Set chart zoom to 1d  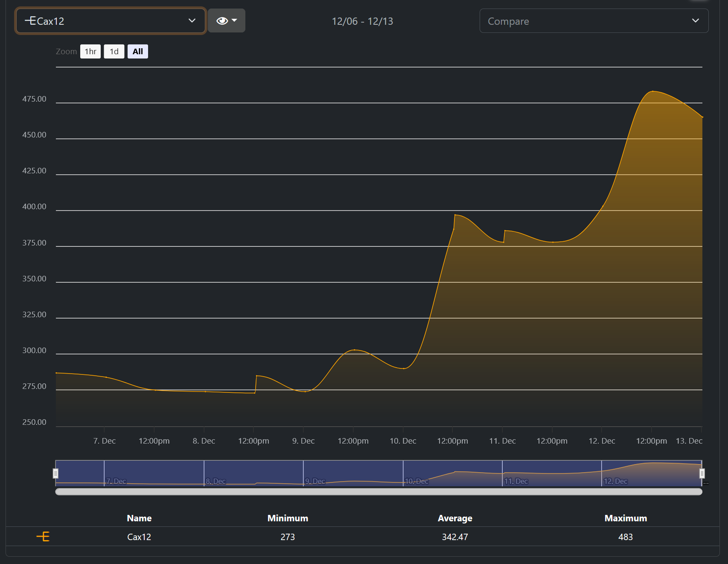(114, 52)
